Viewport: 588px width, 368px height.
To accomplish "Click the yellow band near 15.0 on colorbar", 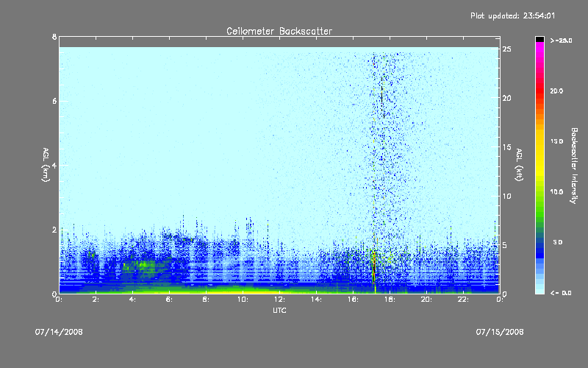I will [539, 141].
